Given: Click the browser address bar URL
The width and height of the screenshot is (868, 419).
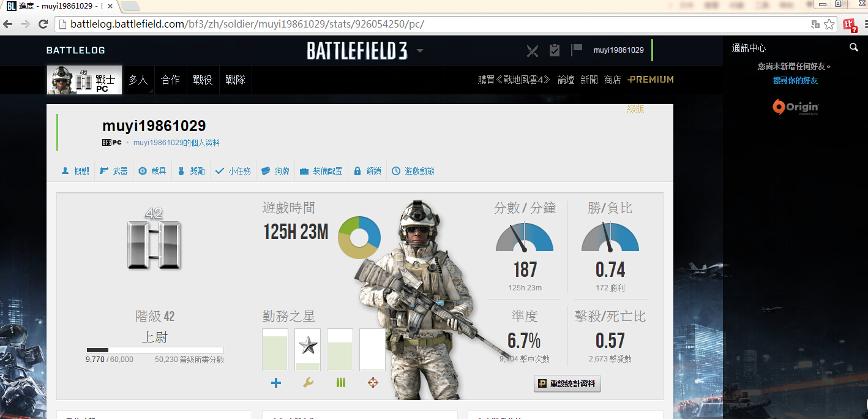Looking at the screenshot, I should (x=247, y=25).
